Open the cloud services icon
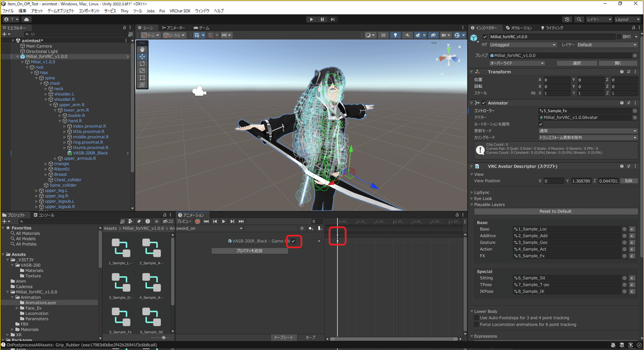This screenshot has height=350, width=644. point(26,19)
